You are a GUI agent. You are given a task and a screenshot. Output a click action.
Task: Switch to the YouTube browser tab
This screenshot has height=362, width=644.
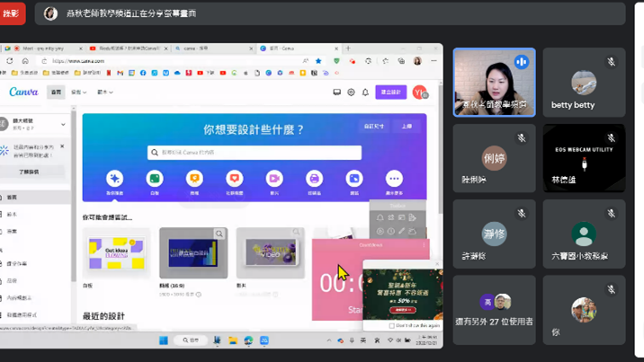pyautogui.click(x=129, y=49)
